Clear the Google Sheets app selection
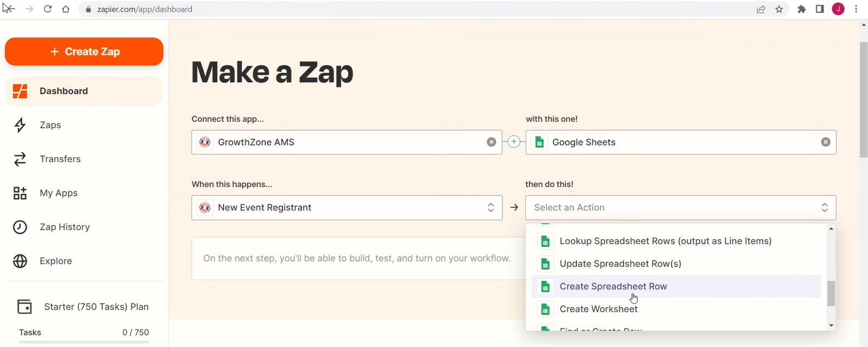The height and width of the screenshot is (347, 868). pos(825,142)
